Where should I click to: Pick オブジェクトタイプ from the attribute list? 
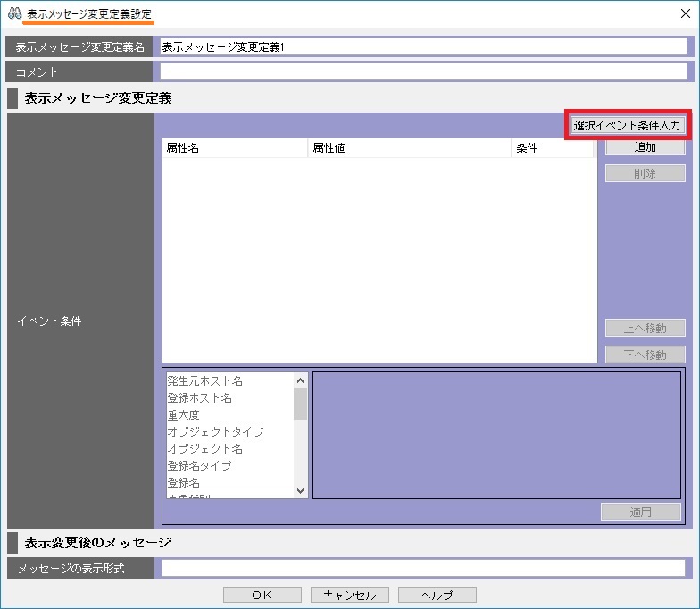pos(215,432)
